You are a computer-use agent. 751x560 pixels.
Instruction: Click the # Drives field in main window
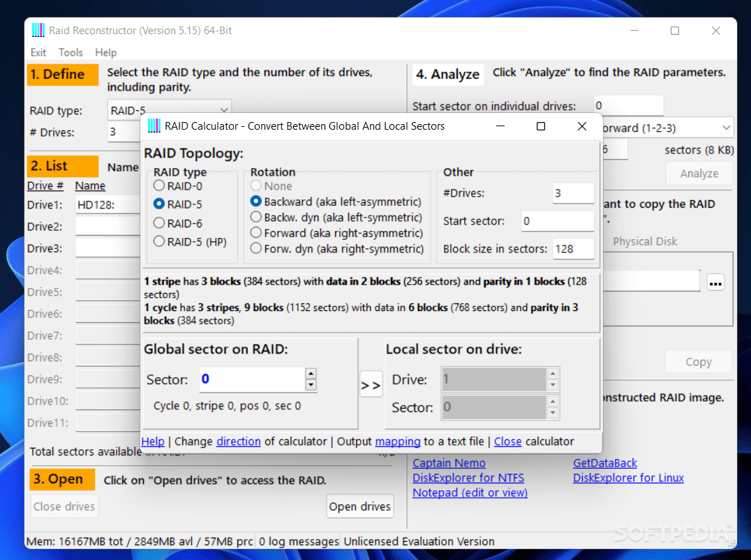[124, 132]
